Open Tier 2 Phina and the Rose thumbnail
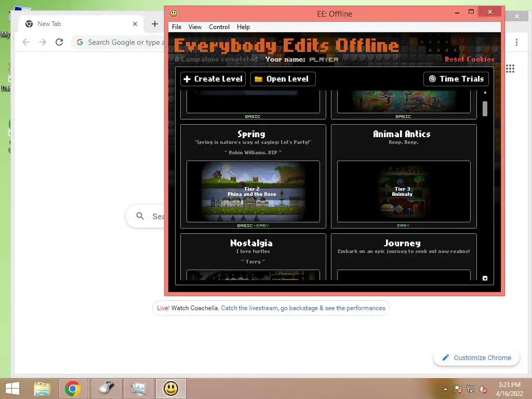The image size is (532, 399). click(253, 191)
